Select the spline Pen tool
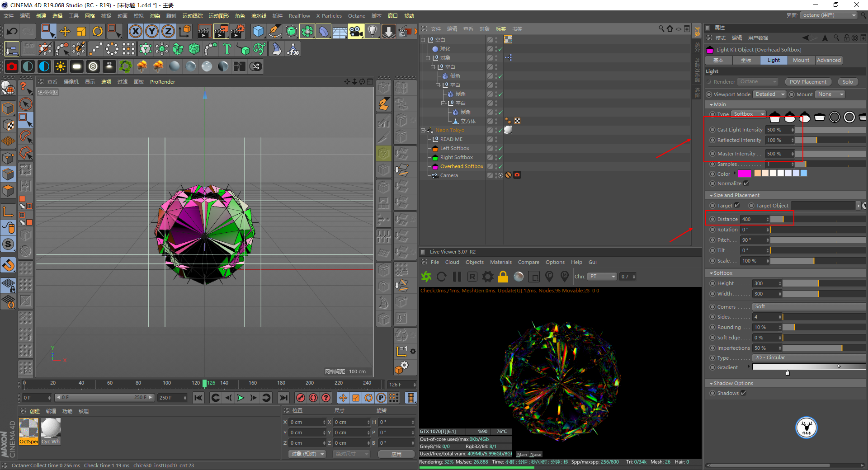 click(274, 31)
